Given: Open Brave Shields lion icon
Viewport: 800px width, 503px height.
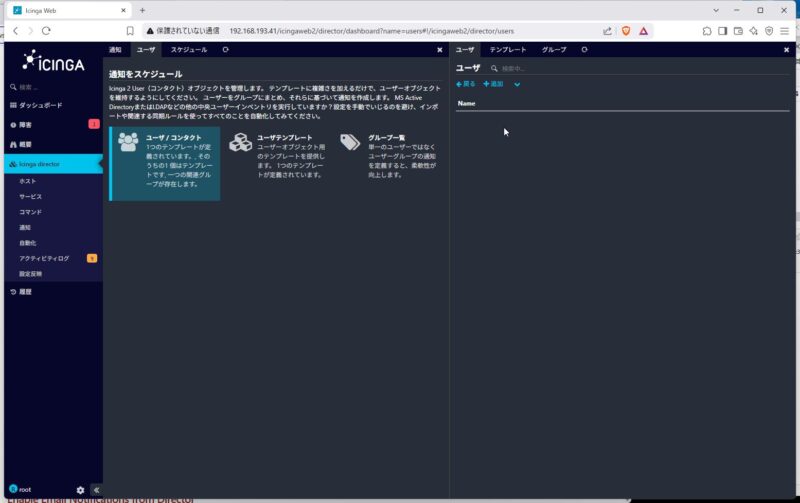Looking at the screenshot, I should pyautogui.click(x=626, y=31).
